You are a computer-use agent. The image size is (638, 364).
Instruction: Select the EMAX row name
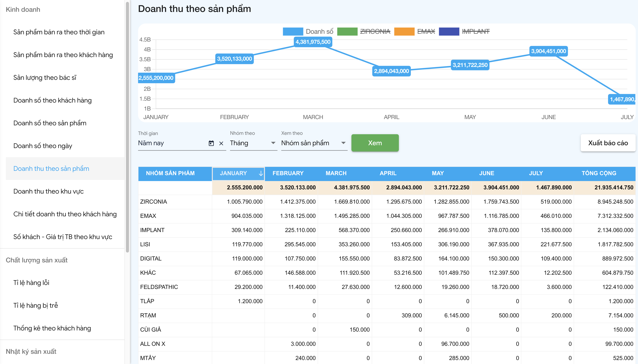pos(148,216)
